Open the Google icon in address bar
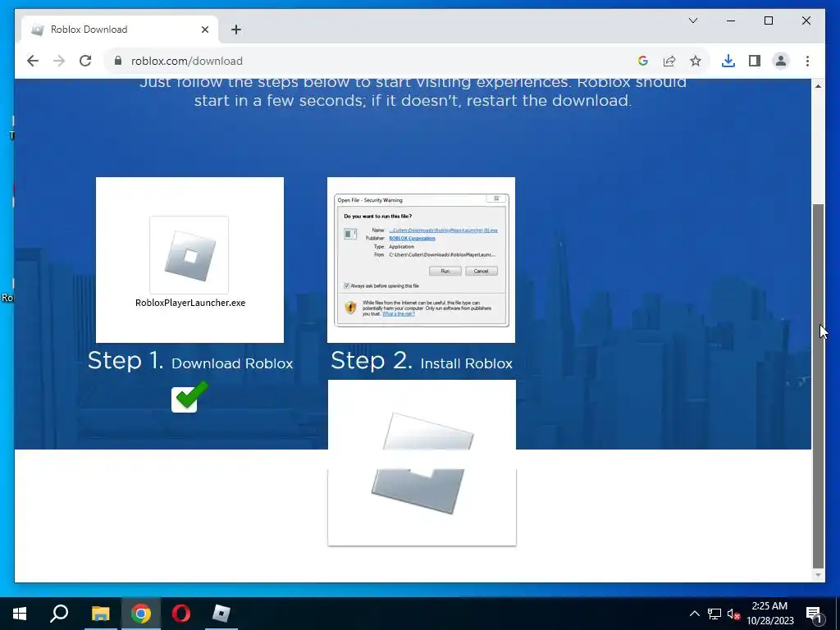 [643, 61]
